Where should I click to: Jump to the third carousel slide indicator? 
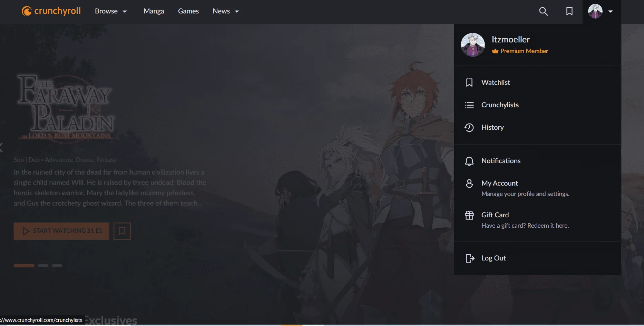coord(57,266)
